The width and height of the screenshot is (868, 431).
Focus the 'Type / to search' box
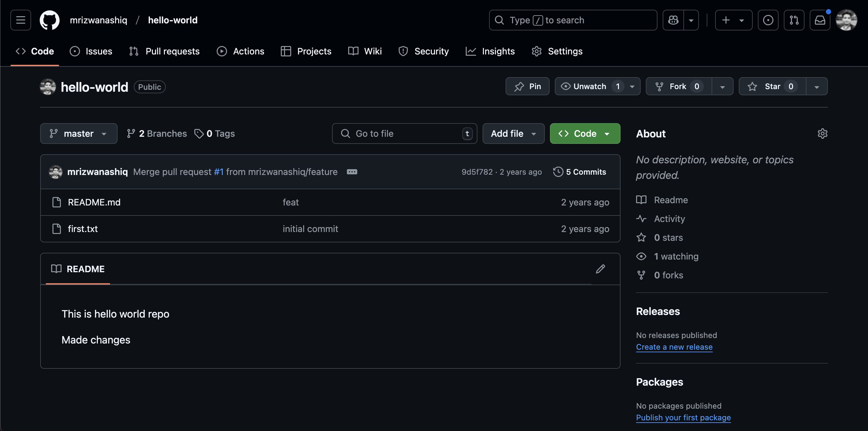[573, 20]
